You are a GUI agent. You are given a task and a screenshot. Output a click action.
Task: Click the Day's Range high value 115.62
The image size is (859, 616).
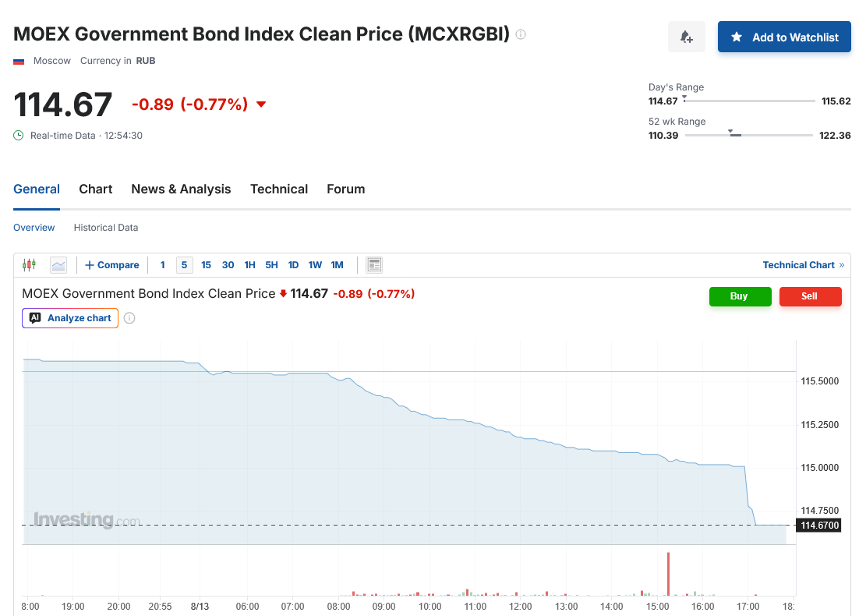point(836,101)
